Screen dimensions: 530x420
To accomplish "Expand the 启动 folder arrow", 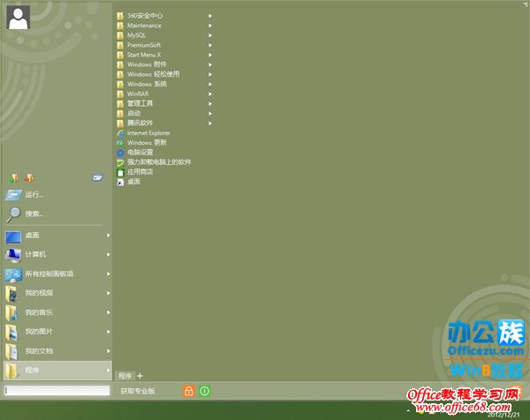I will pos(210,114).
